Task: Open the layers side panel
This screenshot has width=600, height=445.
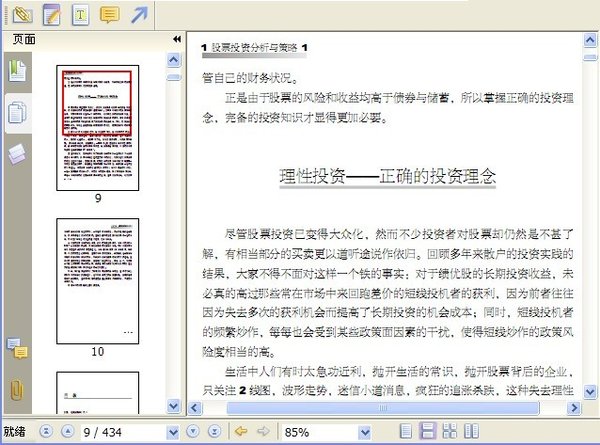Action: coord(17,154)
